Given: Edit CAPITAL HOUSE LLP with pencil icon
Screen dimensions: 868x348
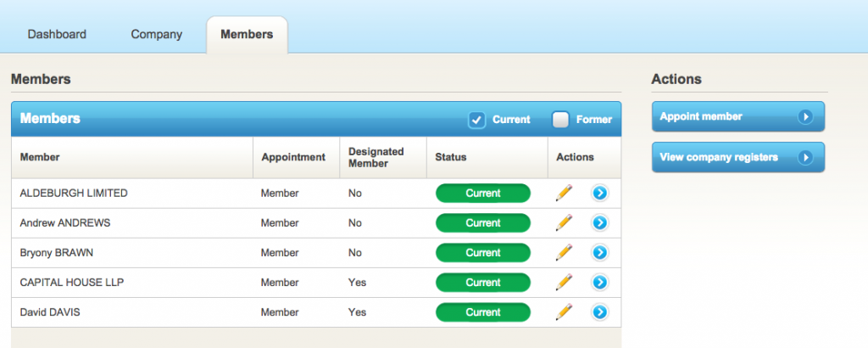Looking at the screenshot, I should (564, 283).
